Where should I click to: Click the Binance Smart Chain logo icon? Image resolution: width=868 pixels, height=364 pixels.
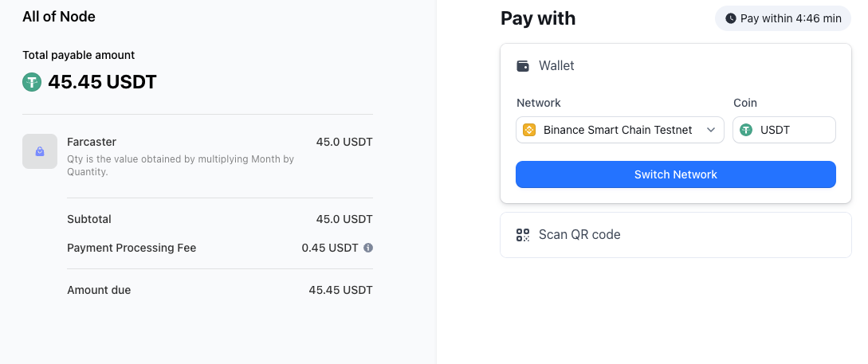tap(529, 130)
